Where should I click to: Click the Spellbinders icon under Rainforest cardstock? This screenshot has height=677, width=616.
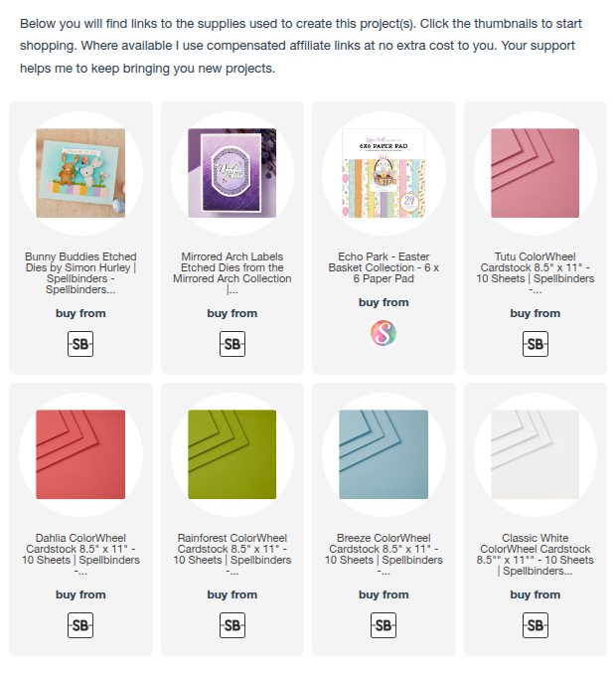(232, 625)
